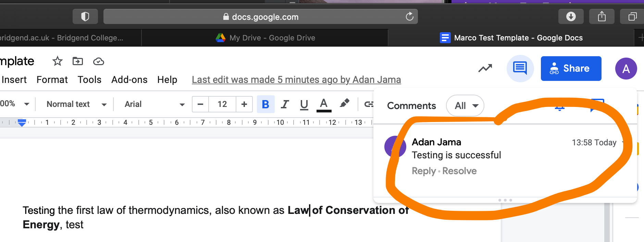Open the Normal text style dropdown
Screen dimensions: 644x242
point(76,104)
